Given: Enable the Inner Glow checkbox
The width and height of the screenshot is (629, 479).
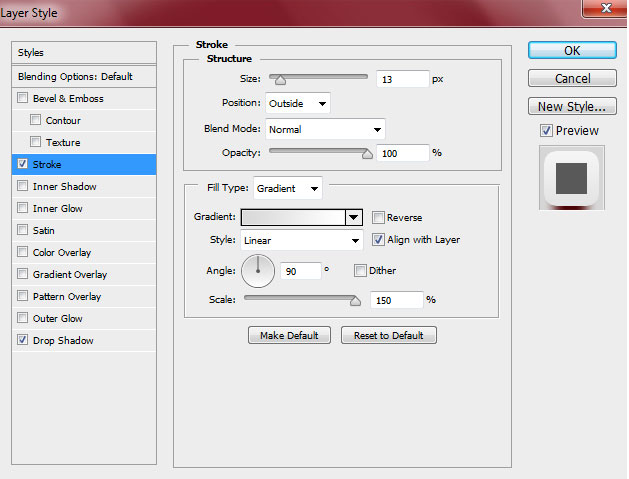Looking at the screenshot, I should pyautogui.click(x=22, y=208).
